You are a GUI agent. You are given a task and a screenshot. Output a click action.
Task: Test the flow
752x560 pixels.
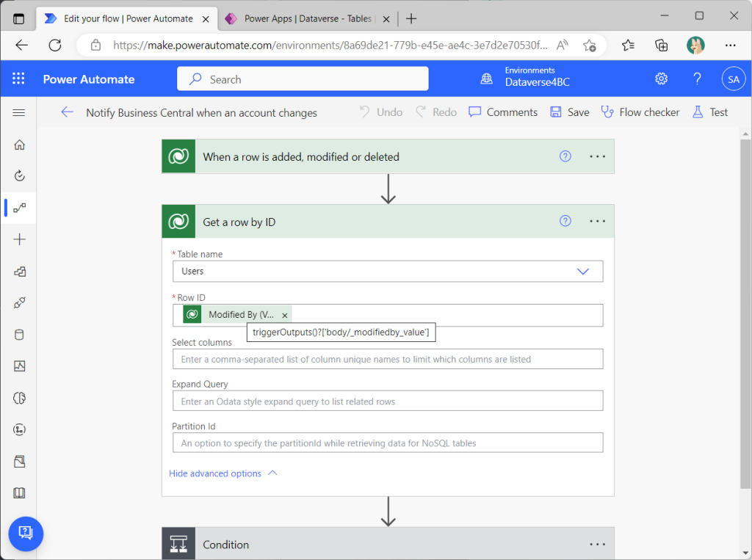(x=710, y=112)
